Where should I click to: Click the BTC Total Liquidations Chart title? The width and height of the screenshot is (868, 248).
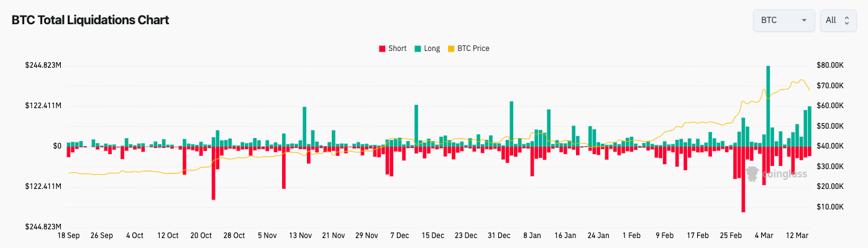[90, 20]
